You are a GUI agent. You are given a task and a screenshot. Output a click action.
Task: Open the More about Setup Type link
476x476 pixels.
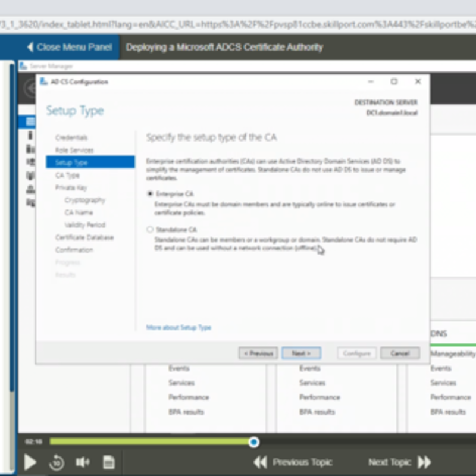coord(178,327)
